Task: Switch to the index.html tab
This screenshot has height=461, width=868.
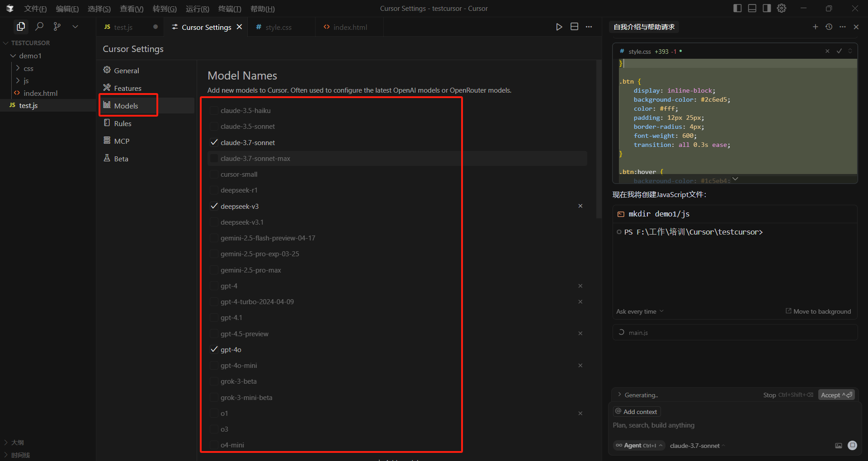Action: (x=349, y=27)
